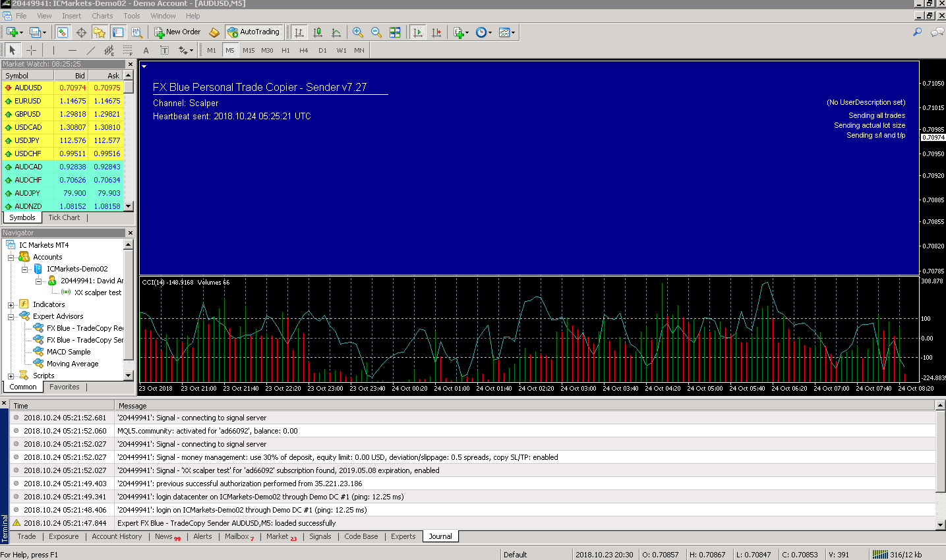Image resolution: width=946 pixels, height=560 pixels.
Task: Expand the Scripts tree node
Action: tap(11, 376)
